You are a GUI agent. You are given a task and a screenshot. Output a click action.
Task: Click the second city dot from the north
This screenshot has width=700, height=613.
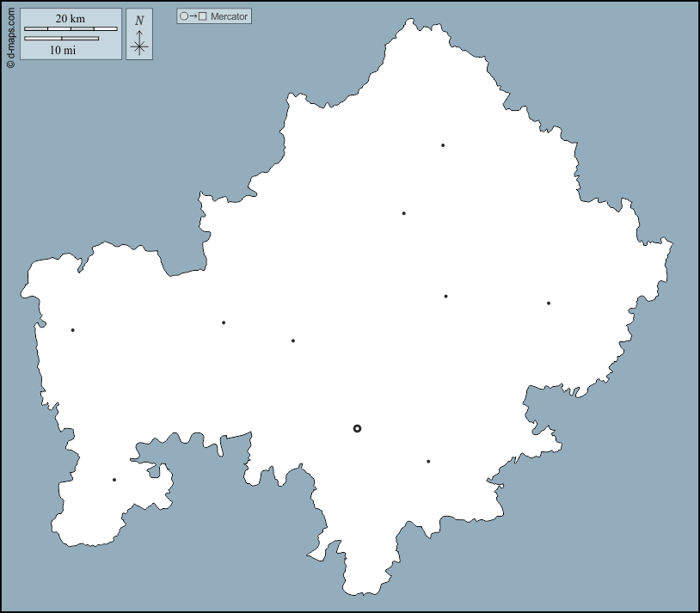point(403,213)
